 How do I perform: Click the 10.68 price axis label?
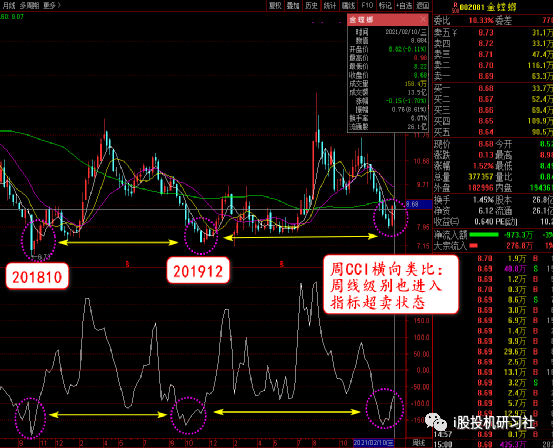pyautogui.click(x=421, y=161)
